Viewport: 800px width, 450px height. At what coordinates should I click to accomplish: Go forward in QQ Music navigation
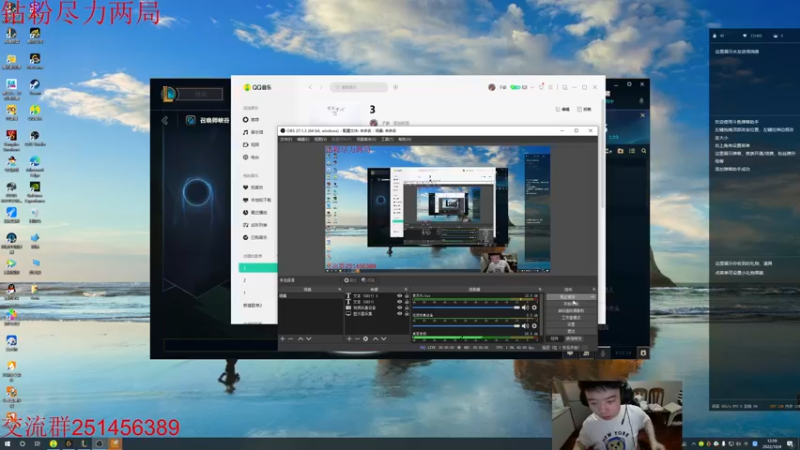(321, 87)
